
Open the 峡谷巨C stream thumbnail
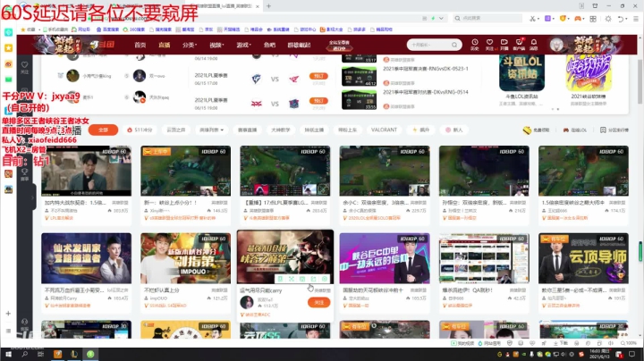385,258
